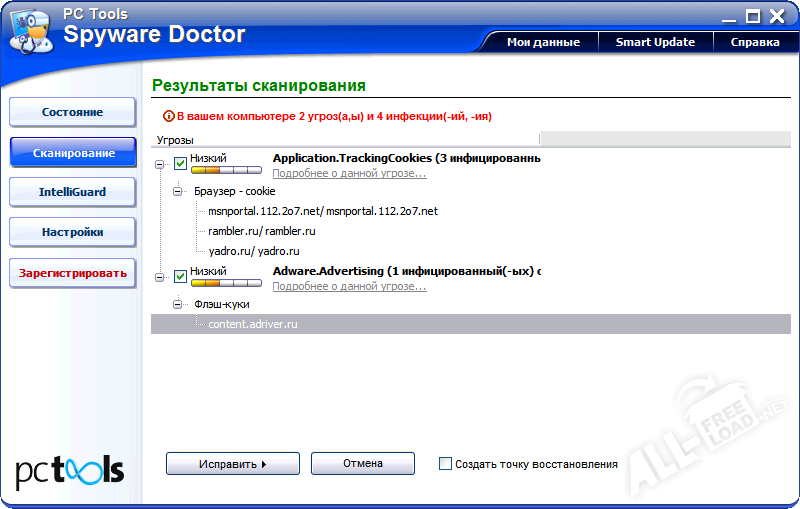
Task: Click the PC Tools logo at bottom left
Action: point(70,469)
